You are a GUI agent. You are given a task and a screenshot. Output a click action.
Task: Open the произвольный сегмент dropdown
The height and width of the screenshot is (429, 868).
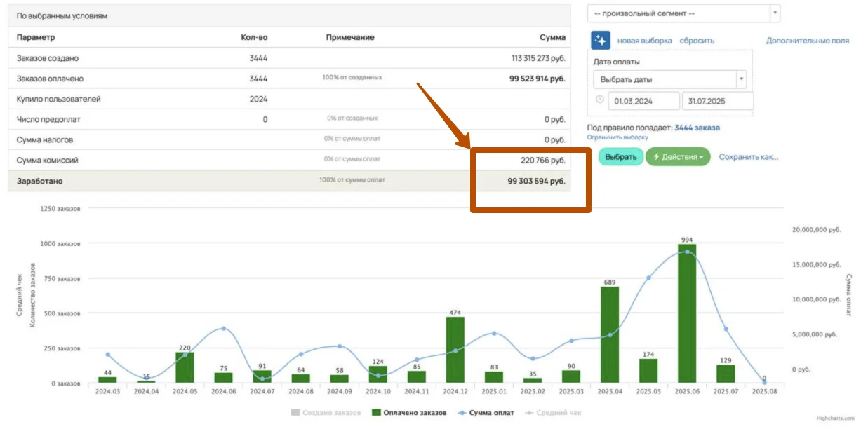pos(683,13)
